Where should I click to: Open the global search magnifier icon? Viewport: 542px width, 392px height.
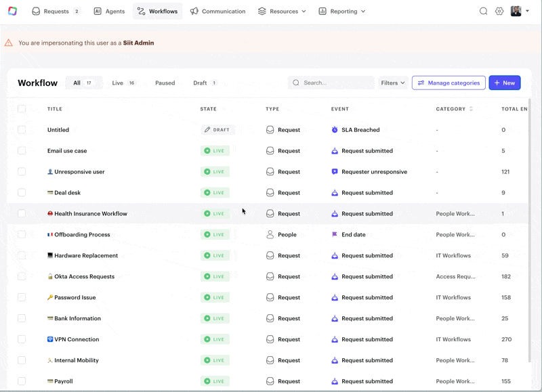coord(483,12)
